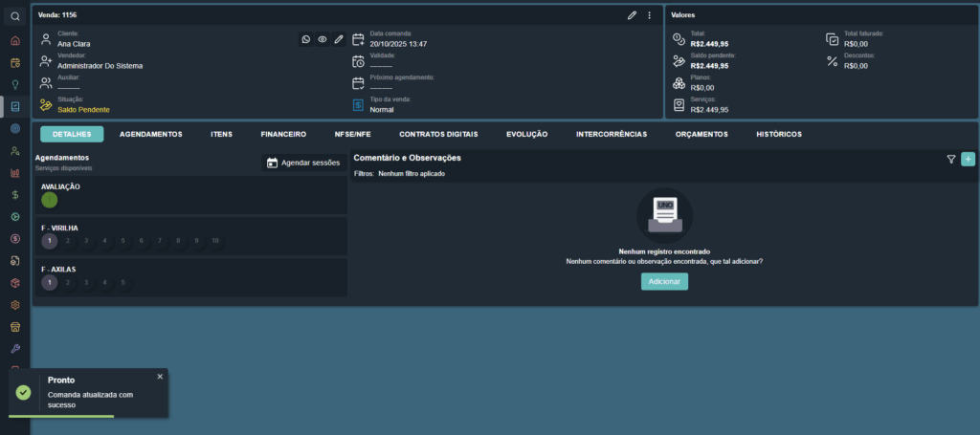
Task: Open the Tipo da venda field icon
Action: 358,105
